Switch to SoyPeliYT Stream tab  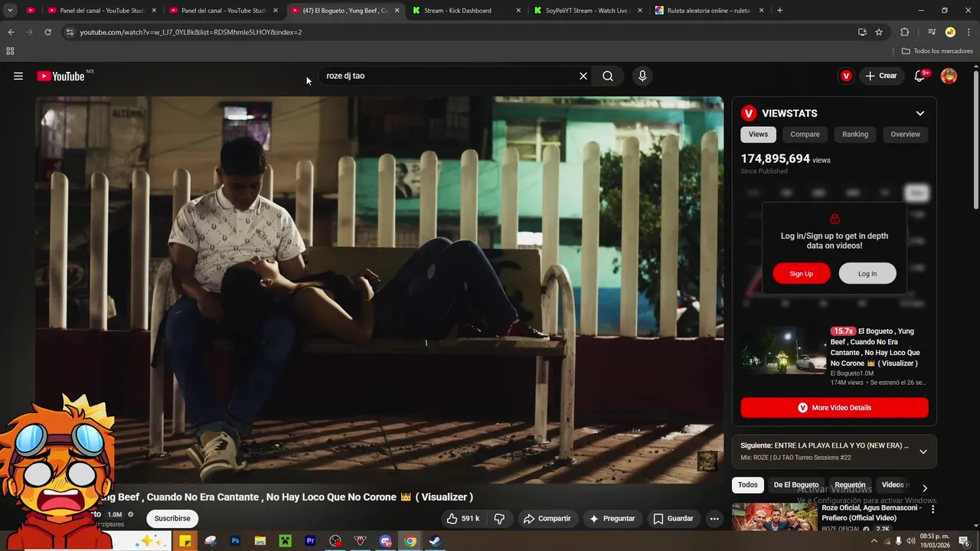pos(586,11)
